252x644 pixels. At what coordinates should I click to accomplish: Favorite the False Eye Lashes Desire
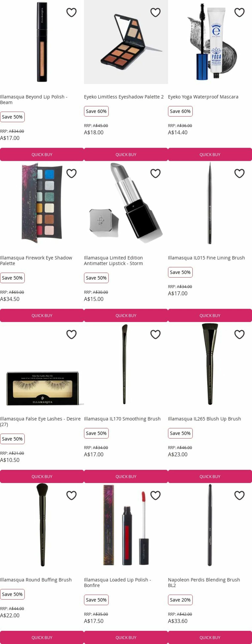71,334
